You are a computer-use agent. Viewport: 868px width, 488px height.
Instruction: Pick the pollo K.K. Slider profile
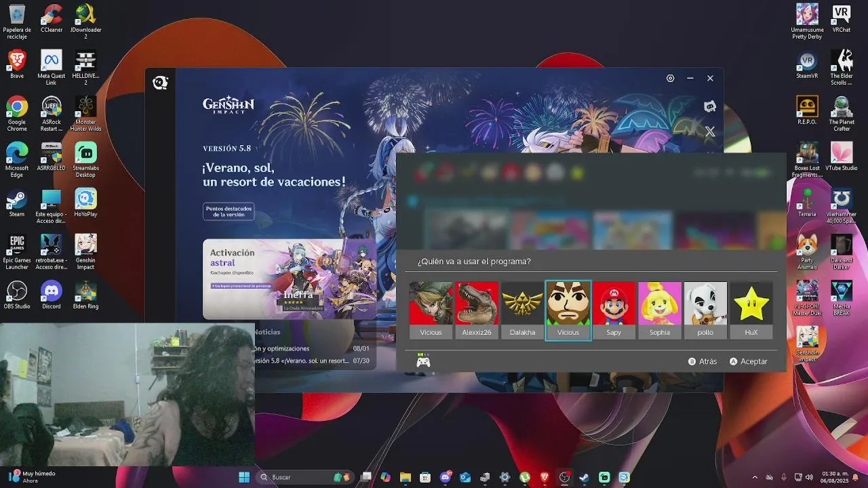705,310
